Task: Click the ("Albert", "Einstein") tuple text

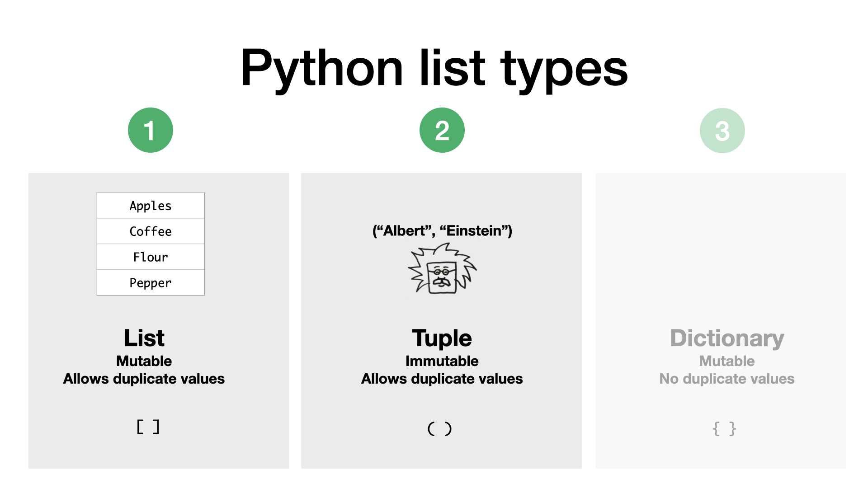Action: coord(442,231)
